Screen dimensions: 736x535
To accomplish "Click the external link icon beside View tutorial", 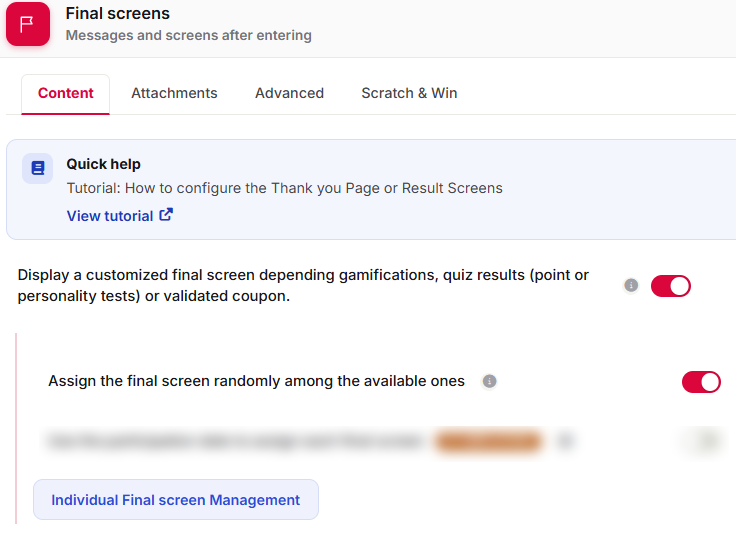I will [x=166, y=214].
